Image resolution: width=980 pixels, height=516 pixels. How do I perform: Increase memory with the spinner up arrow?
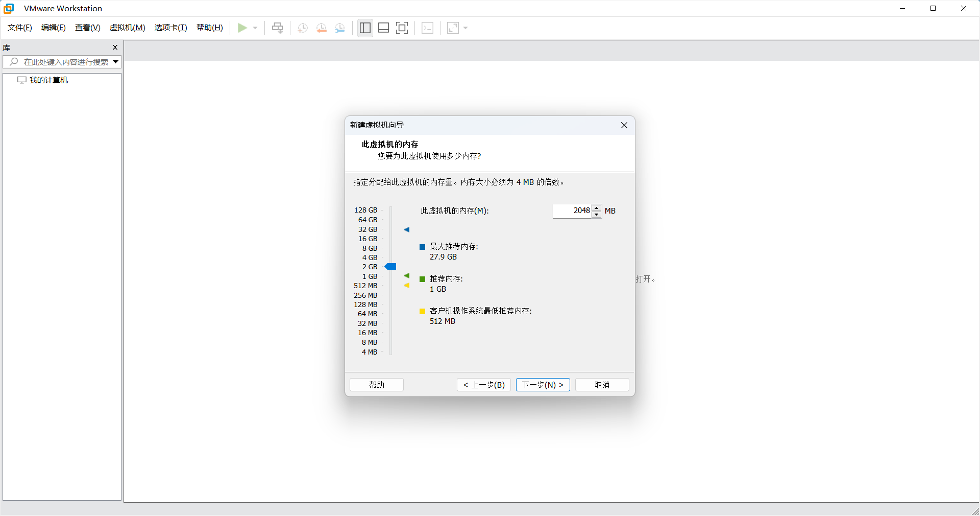pos(597,207)
